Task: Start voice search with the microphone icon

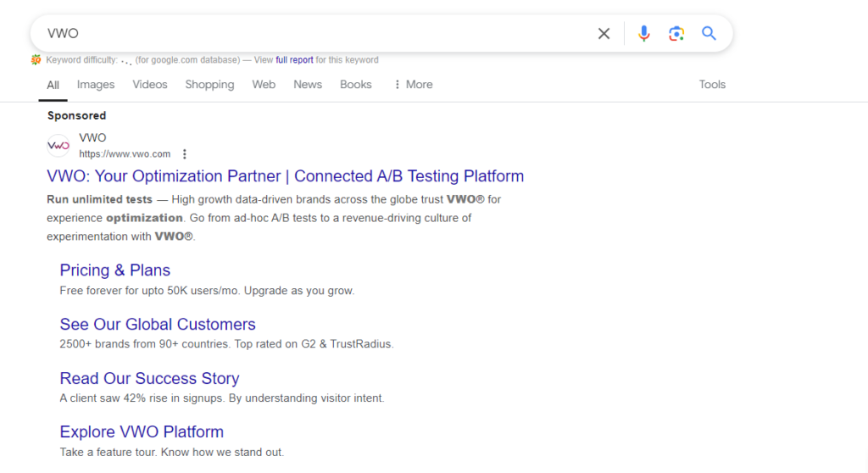Action: tap(644, 34)
